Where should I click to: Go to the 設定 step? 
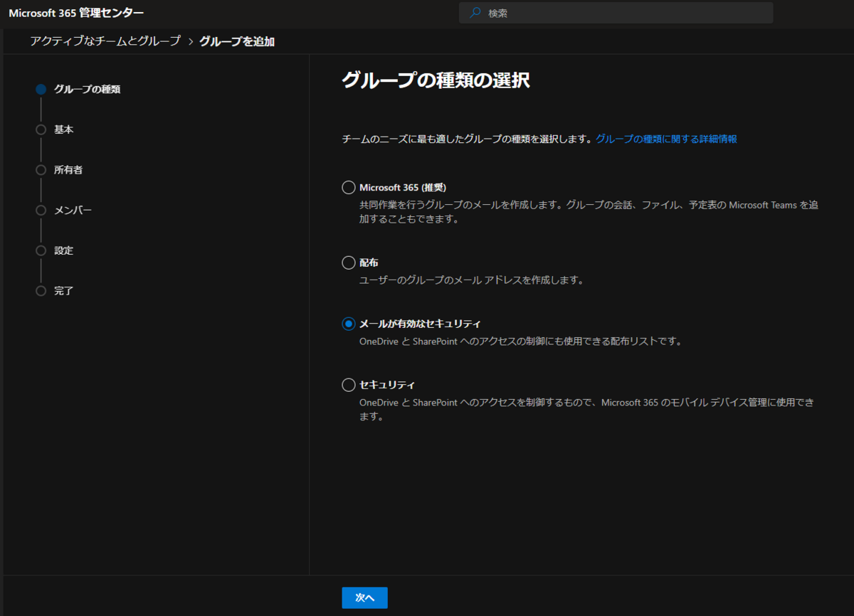(63, 250)
